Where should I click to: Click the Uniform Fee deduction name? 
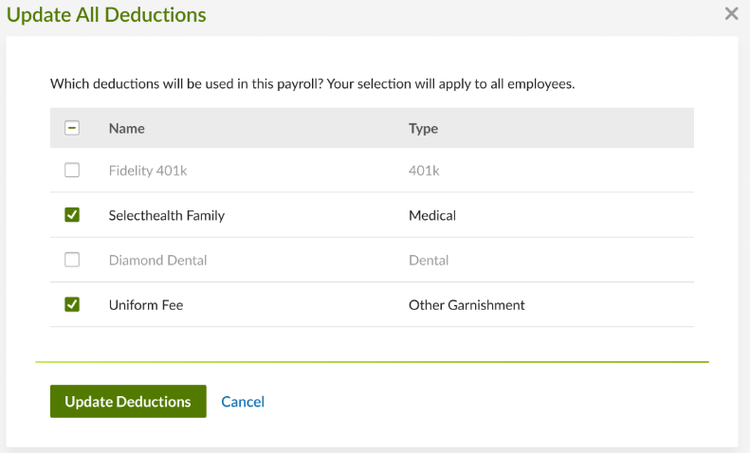146,305
